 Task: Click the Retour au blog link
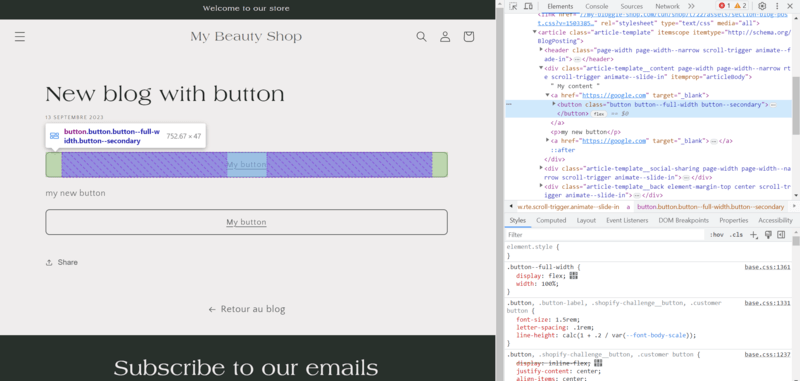point(246,309)
